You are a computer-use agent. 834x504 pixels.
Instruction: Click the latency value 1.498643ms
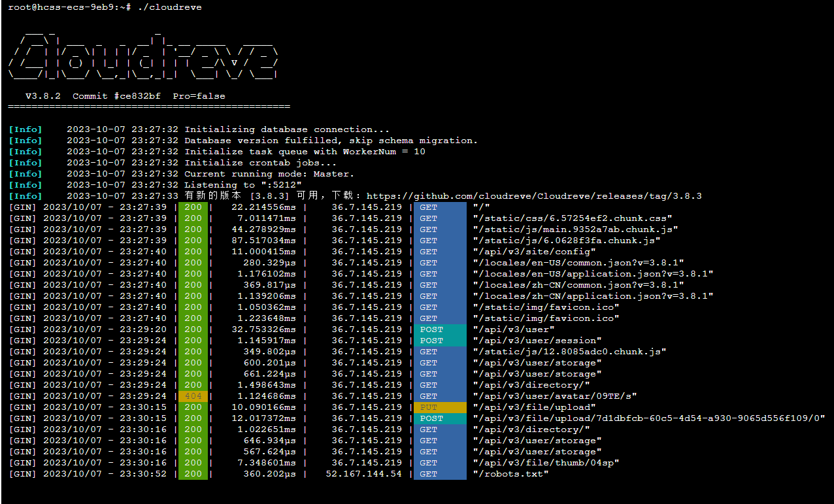click(267, 385)
